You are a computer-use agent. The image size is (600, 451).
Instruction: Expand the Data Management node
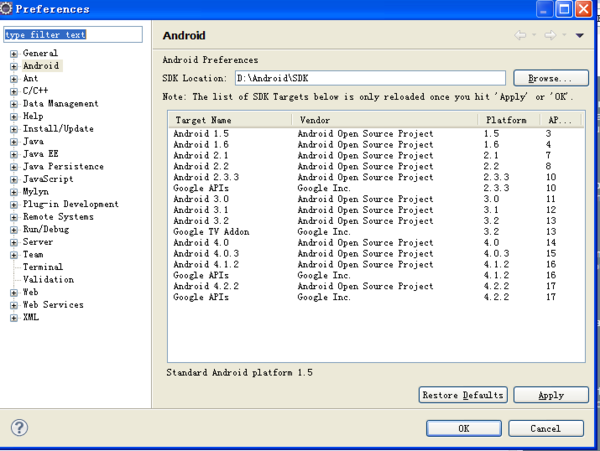click(14, 104)
